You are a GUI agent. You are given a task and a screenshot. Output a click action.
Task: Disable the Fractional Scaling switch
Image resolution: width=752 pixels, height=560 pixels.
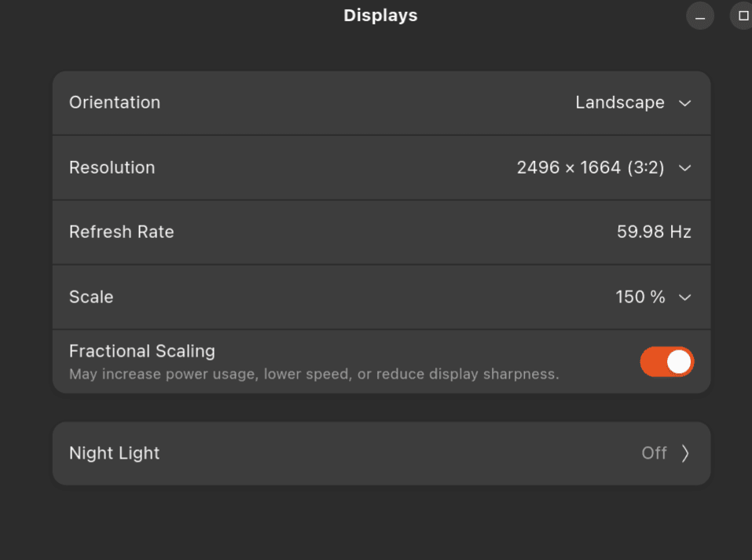click(x=666, y=362)
